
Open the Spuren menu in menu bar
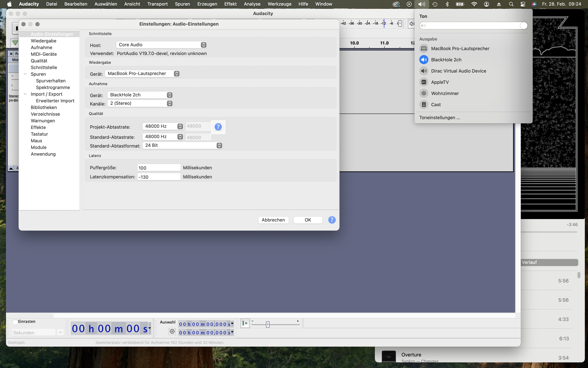pos(183,4)
